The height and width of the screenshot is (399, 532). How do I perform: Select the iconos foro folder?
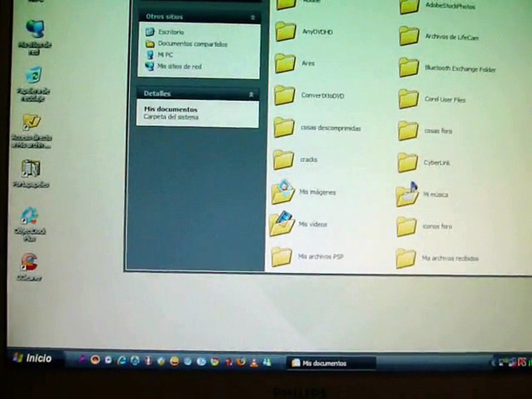coord(424,226)
